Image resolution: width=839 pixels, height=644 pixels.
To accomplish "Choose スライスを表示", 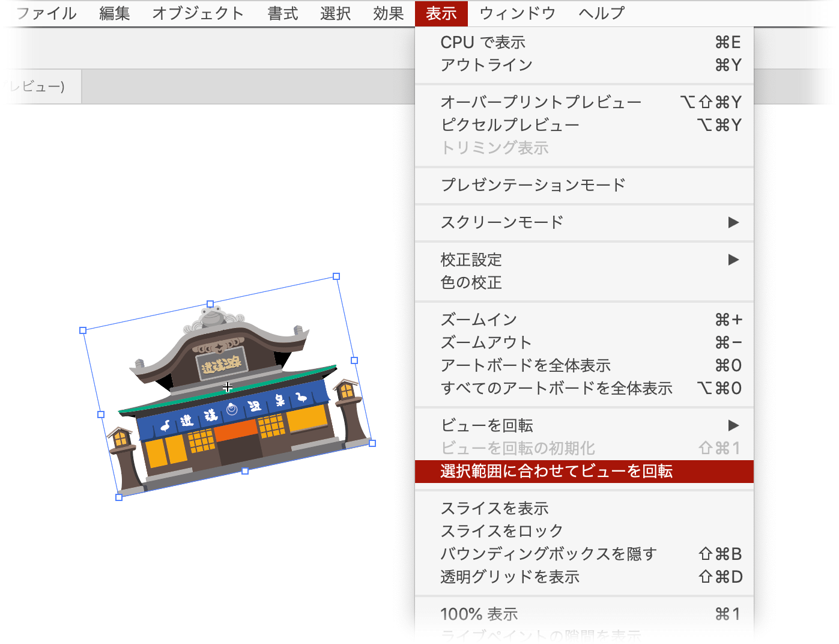I will (x=584, y=508).
